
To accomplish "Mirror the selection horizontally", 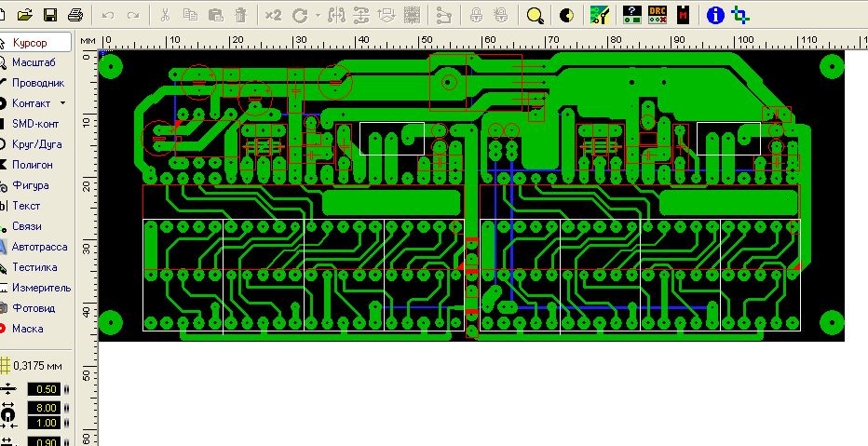I will [336, 16].
